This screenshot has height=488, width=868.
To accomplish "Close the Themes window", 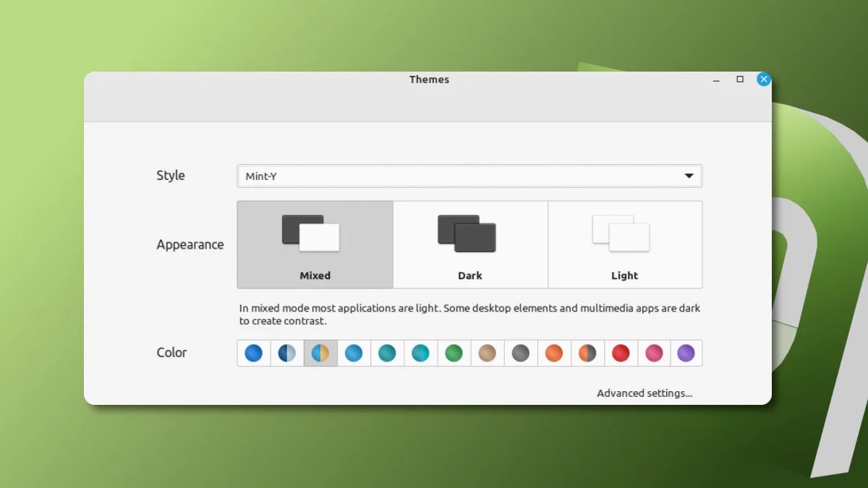I will point(764,80).
